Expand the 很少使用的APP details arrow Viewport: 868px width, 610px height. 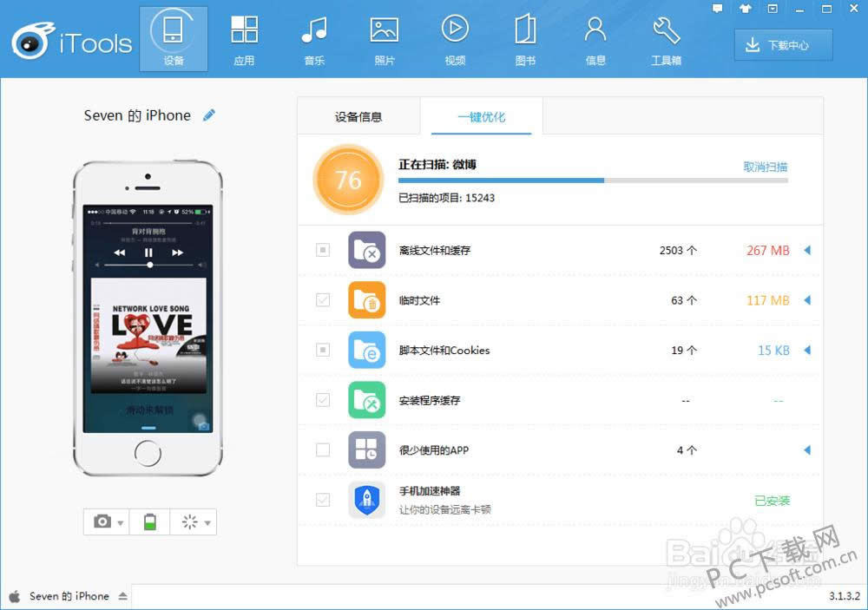tap(806, 450)
